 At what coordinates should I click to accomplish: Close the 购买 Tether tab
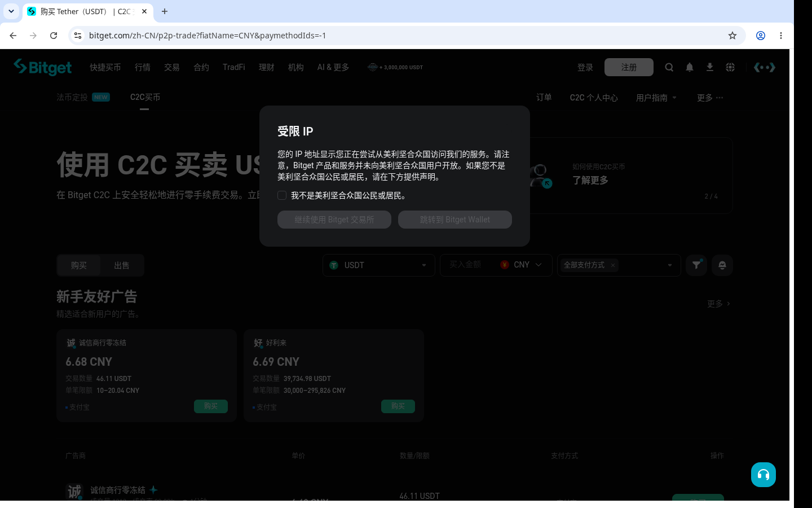coord(144,11)
